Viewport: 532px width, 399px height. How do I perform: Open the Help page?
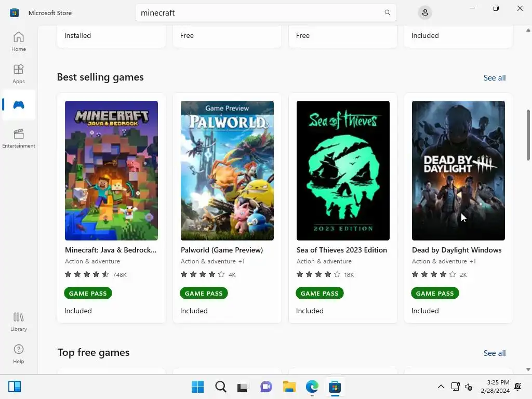19,354
